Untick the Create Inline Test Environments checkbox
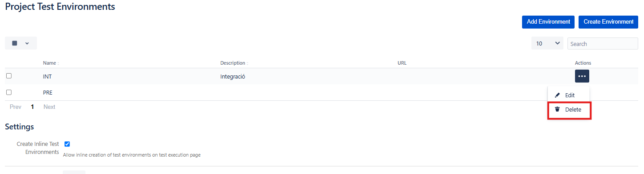 pos(67,144)
